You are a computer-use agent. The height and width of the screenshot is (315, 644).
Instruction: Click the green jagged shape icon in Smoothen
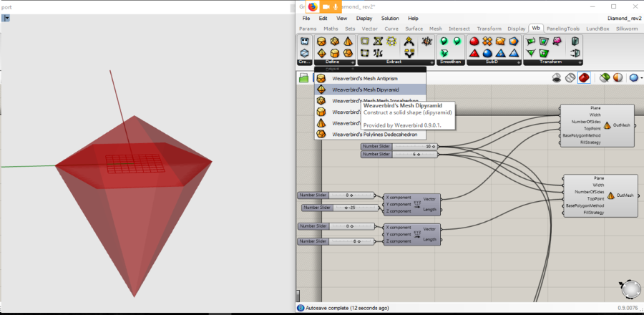coord(444,53)
